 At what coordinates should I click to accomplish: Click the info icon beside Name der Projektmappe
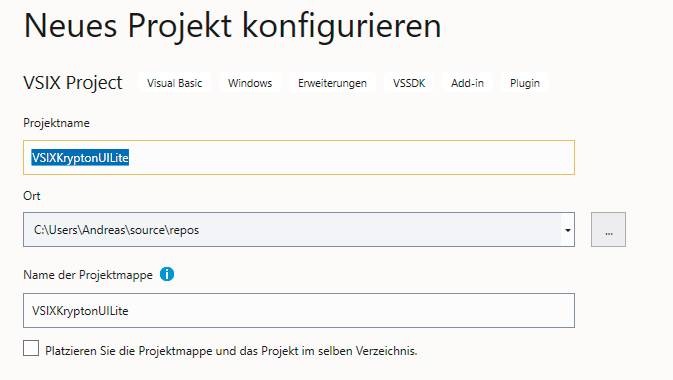pyautogui.click(x=167, y=274)
